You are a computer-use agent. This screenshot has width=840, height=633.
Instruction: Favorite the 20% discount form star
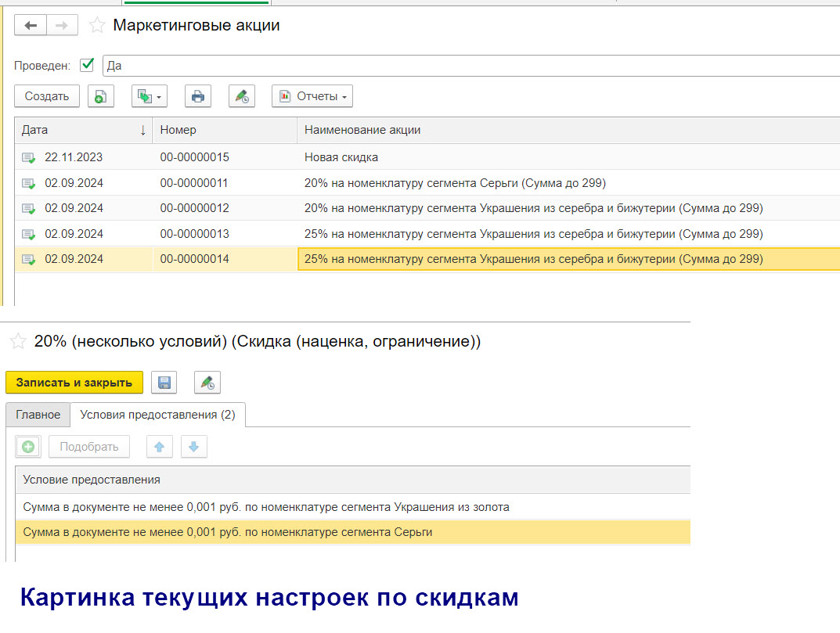click(x=17, y=342)
